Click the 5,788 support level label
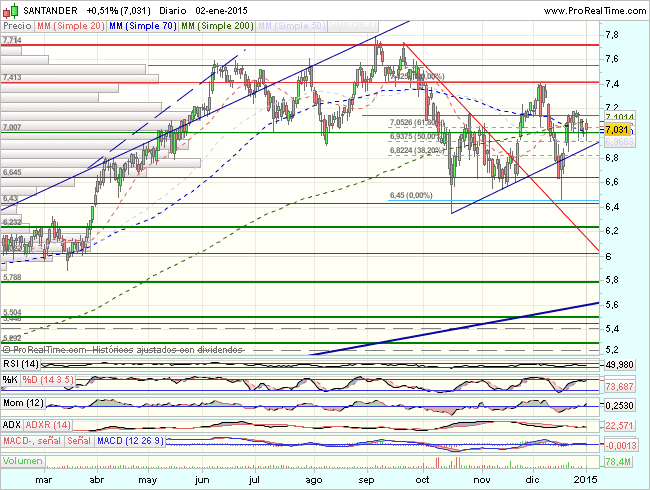Image resolution: width=650 pixels, height=490 pixels. click(12, 277)
